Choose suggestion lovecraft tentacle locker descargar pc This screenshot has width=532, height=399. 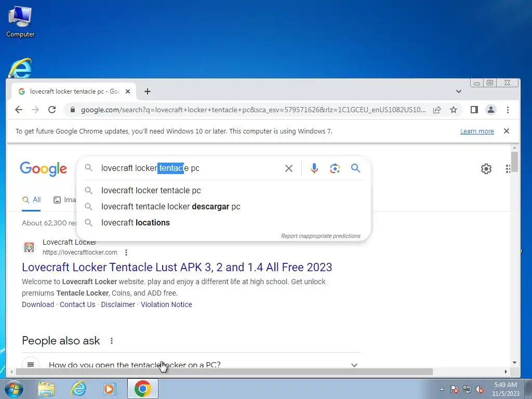pyautogui.click(x=223, y=207)
